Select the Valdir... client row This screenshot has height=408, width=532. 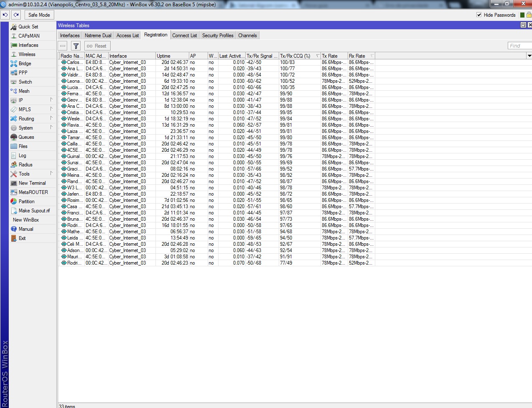[217, 75]
